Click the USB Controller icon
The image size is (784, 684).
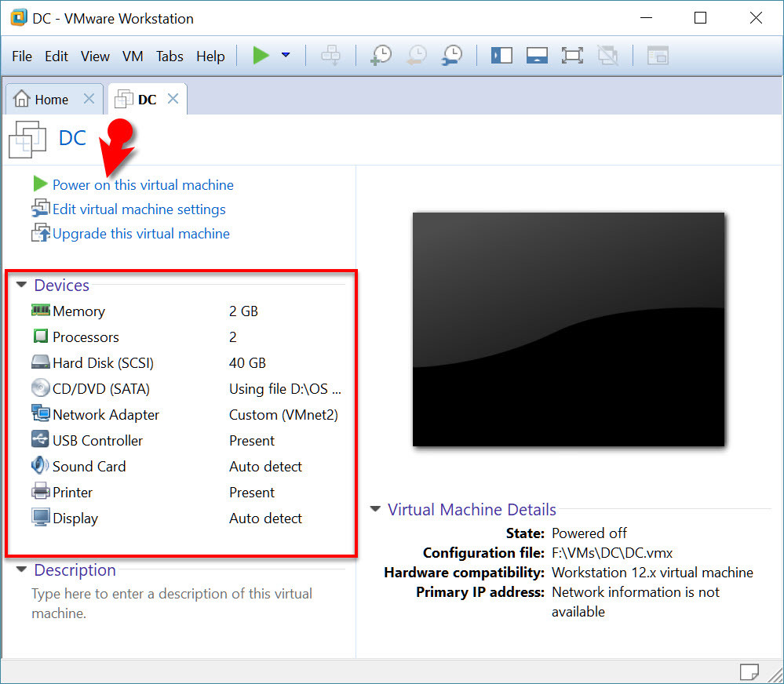pyautogui.click(x=41, y=440)
